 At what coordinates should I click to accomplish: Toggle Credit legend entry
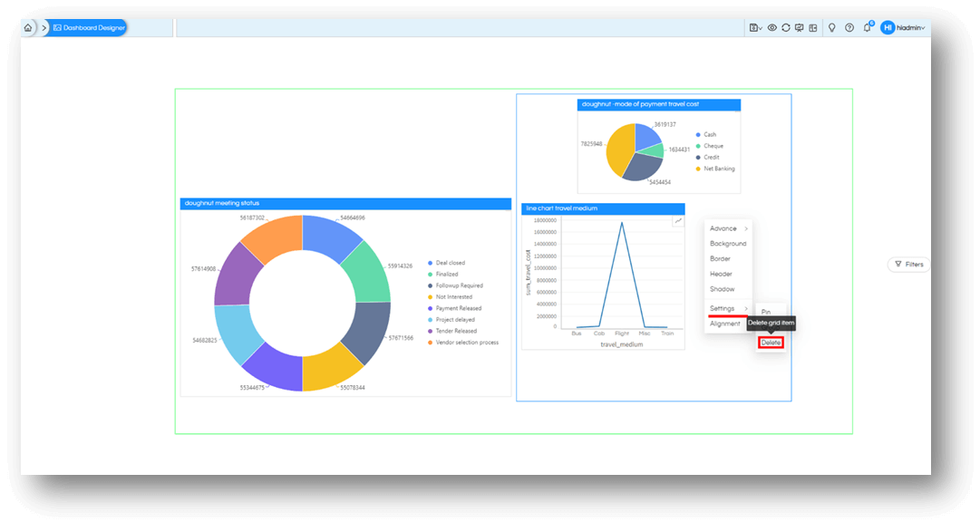click(x=707, y=158)
